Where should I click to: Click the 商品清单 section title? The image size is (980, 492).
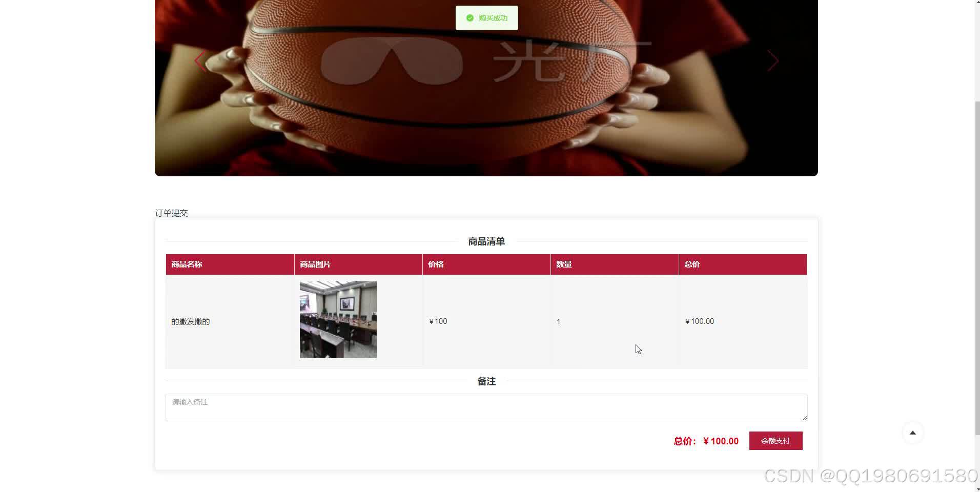tap(486, 241)
